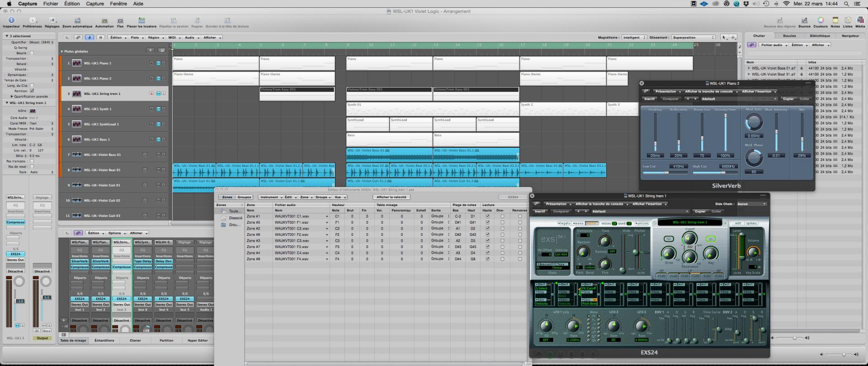Open the Side Chain Aucun dropdown
Viewport: 868px width, 366px height.
[x=752, y=204]
